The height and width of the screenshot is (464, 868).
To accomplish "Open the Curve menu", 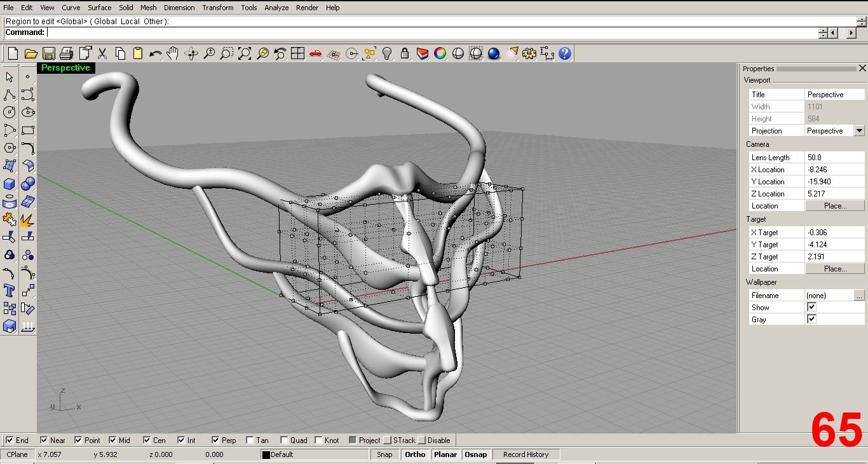I will pos(71,8).
